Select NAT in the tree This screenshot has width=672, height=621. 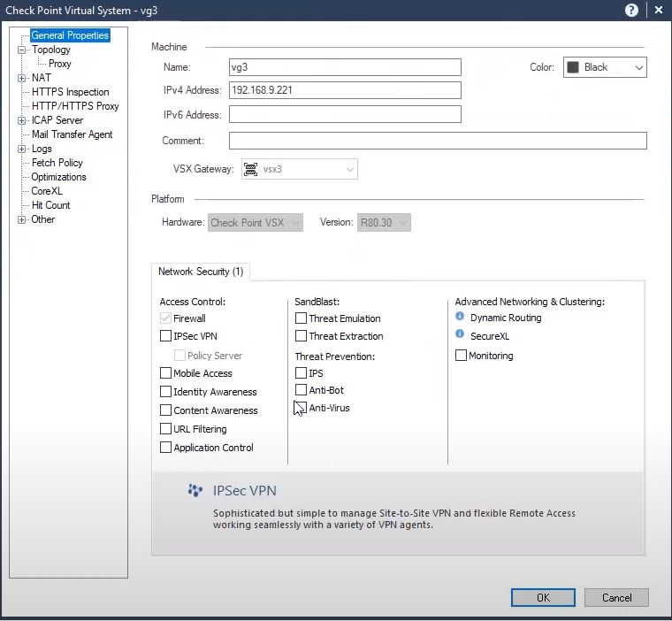(x=42, y=78)
